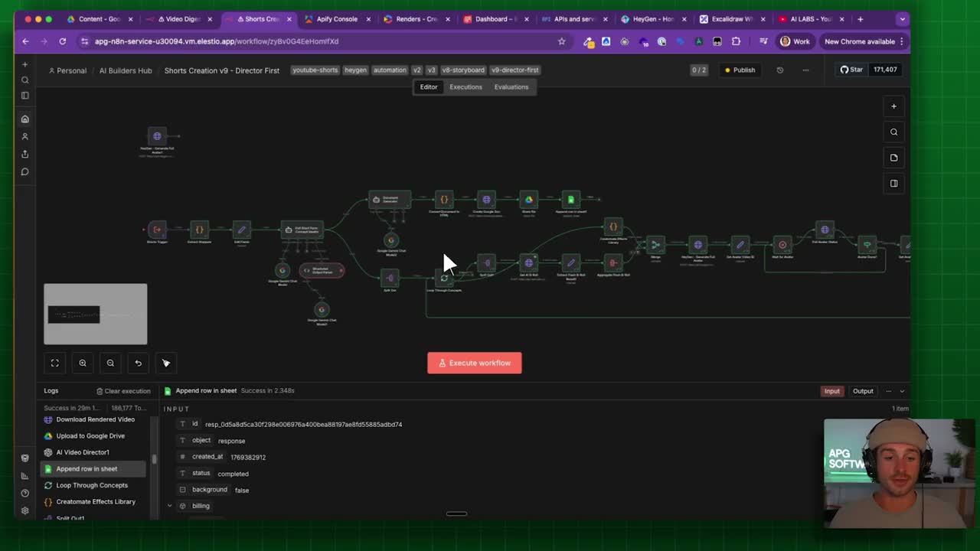Image resolution: width=980 pixels, height=551 pixels.
Task: Show the Input view in logs
Action: coord(831,391)
